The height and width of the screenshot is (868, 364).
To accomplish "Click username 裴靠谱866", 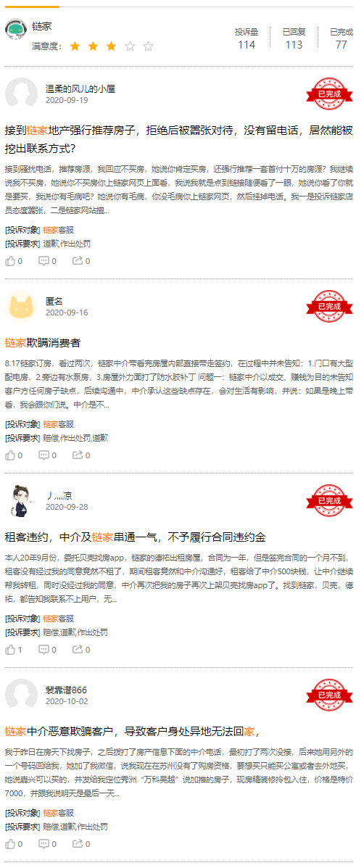I will coord(66,690).
